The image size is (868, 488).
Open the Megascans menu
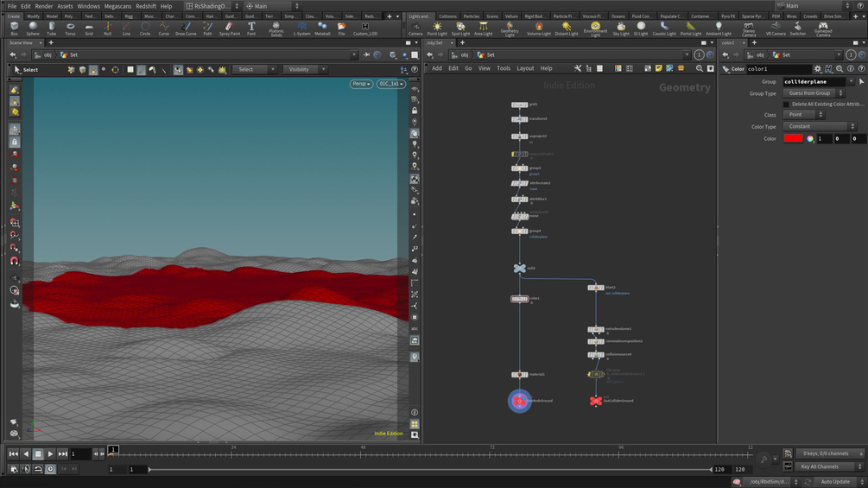click(x=117, y=6)
